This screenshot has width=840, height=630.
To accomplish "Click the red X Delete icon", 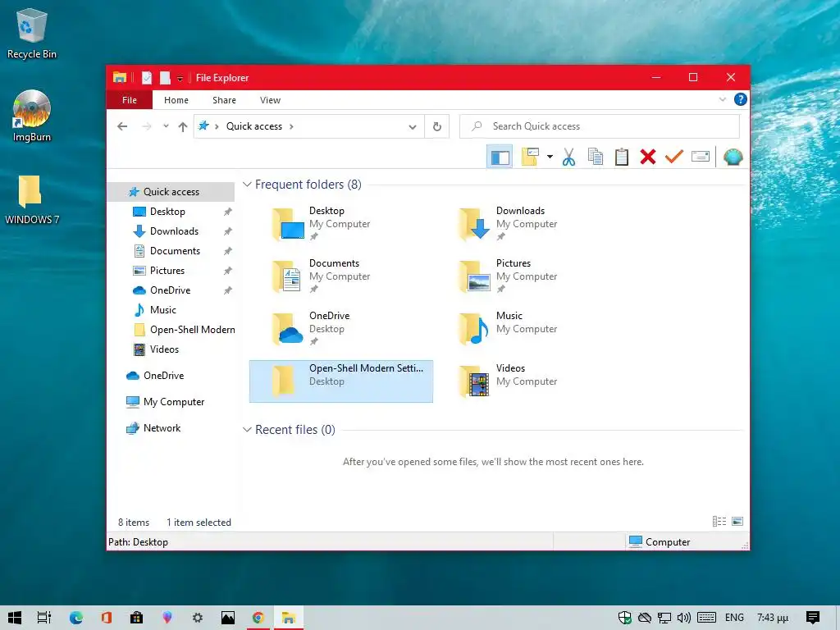I will [x=648, y=157].
